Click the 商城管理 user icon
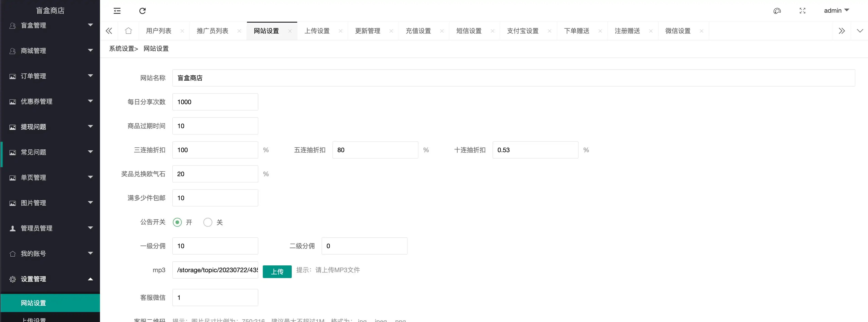This screenshot has width=868, height=322. tap(12, 51)
